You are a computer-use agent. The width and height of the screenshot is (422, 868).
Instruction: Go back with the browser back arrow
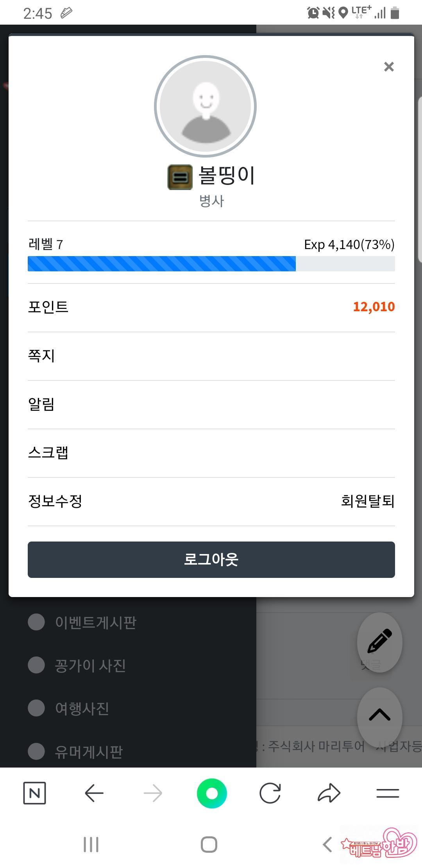tap(94, 793)
